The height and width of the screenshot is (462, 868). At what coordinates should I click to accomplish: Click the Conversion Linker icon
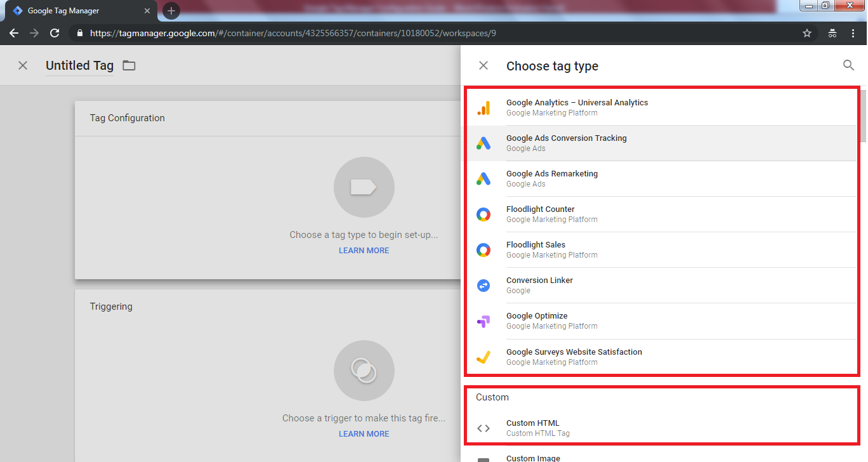[x=483, y=286]
